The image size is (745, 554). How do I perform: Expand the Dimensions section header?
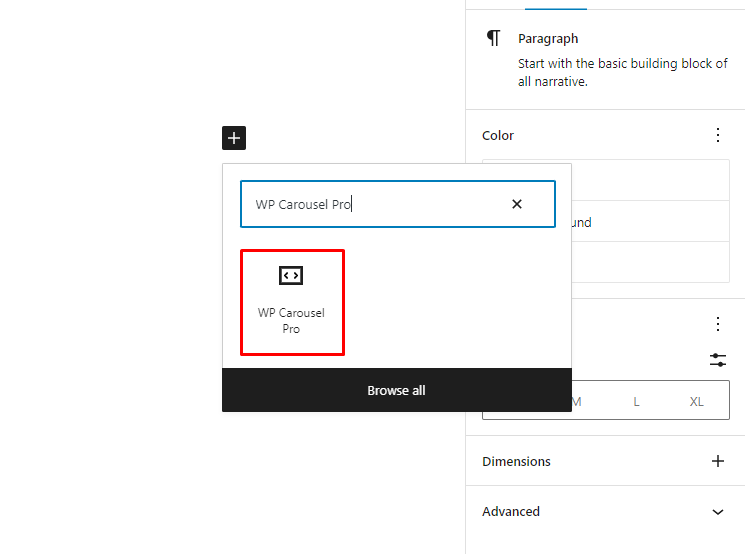pos(516,461)
